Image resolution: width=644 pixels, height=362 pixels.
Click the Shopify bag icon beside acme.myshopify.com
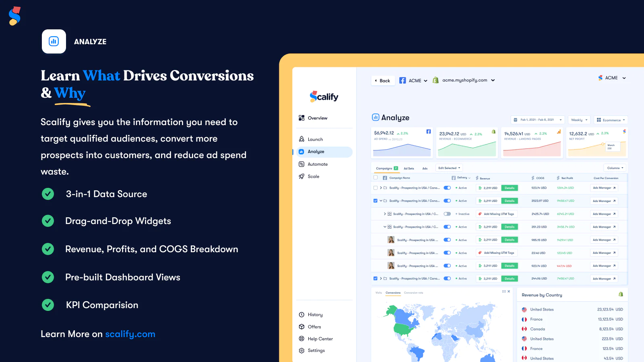pyautogui.click(x=436, y=80)
